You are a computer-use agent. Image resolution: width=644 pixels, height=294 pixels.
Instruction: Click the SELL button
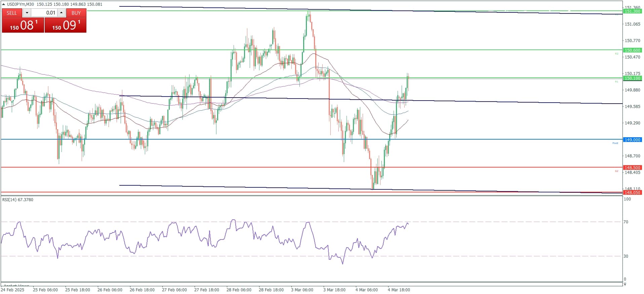click(x=12, y=13)
